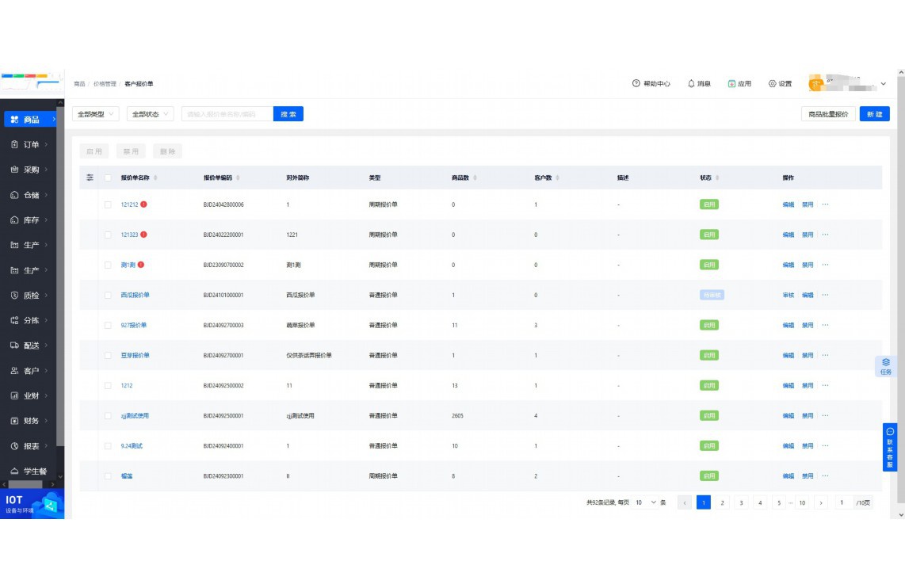The image size is (905, 588).
Task: Click the quotation name search input field
Action: pos(227,114)
